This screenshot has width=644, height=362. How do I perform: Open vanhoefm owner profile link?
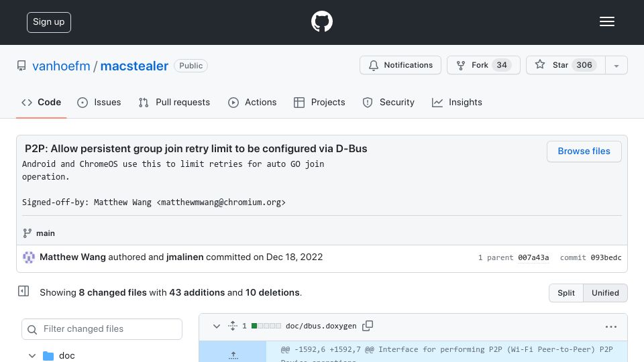pyautogui.click(x=61, y=66)
